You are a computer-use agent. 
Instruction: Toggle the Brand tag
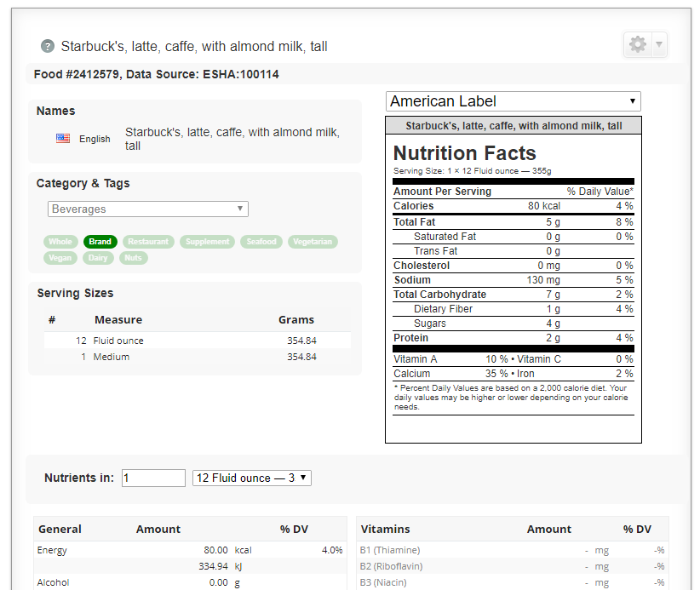(x=100, y=242)
